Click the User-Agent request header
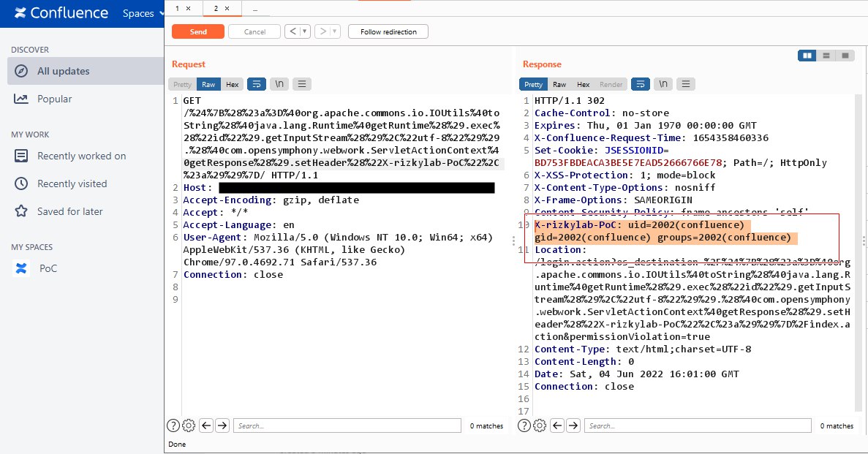 339,250
